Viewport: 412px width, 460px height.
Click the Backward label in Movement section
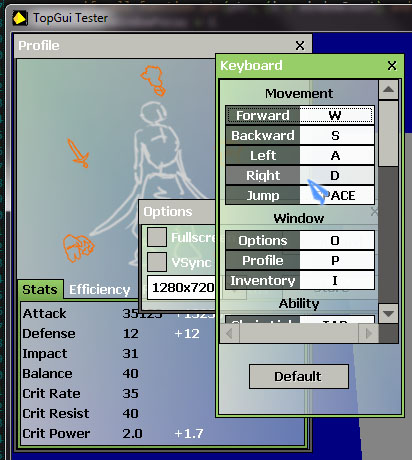pos(263,135)
